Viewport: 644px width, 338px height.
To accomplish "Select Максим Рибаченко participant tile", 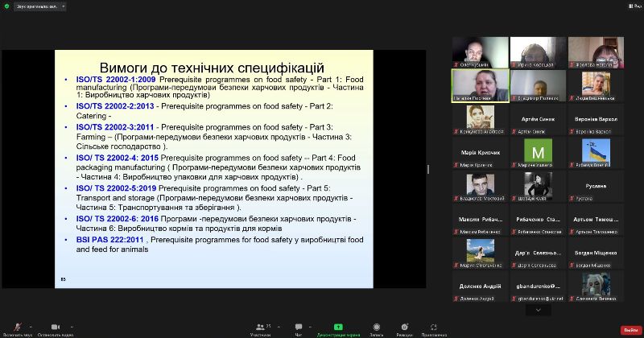I will (x=480, y=220).
